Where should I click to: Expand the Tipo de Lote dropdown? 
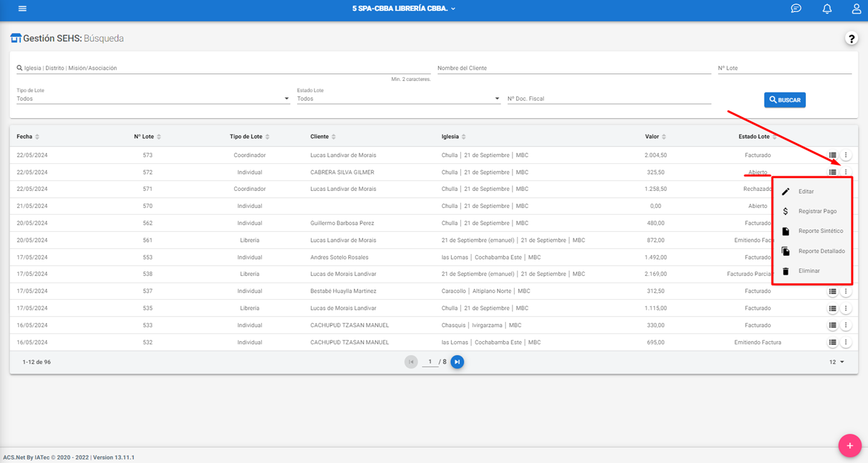[153, 99]
